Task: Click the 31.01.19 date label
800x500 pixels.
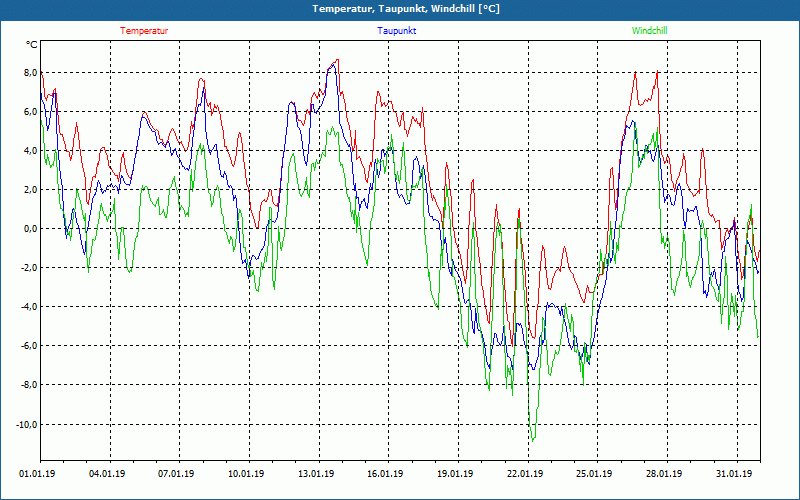Action: [x=734, y=474]
